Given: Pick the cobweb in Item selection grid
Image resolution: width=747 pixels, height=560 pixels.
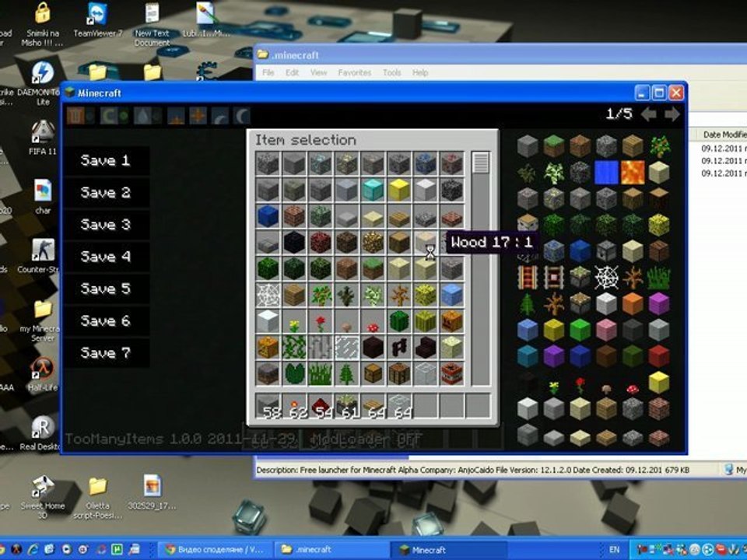Looking at the screenshot, I should point(268,295).
